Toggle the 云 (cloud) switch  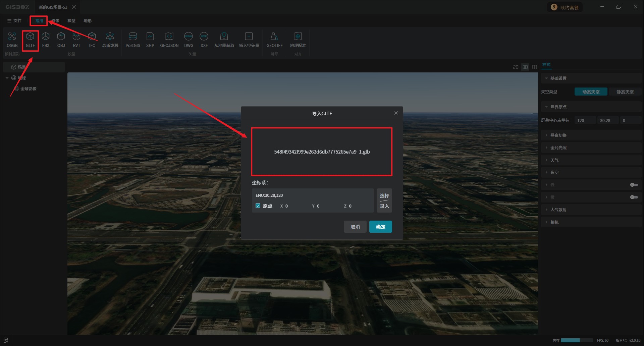click(634, 185)
